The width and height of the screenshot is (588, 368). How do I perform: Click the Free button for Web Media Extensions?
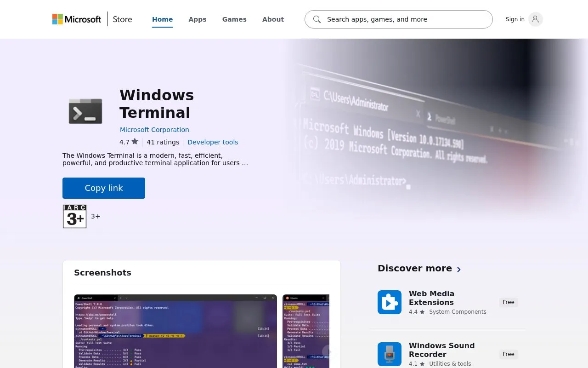(x=509, y=302)
